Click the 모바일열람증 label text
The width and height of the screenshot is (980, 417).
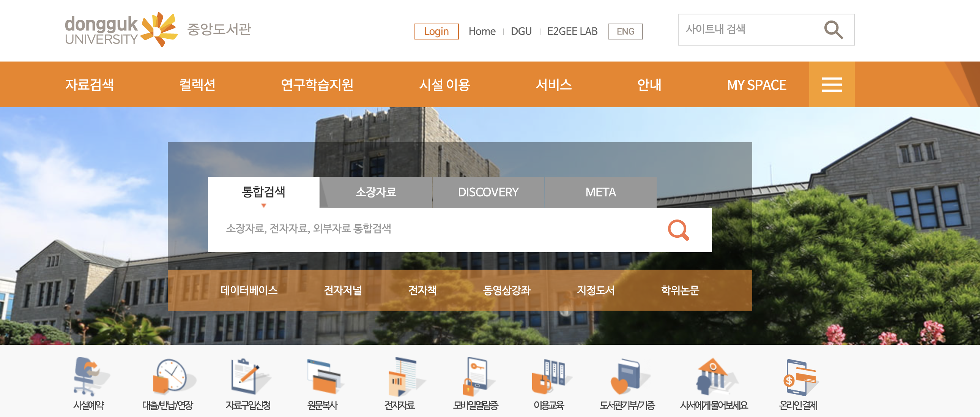click(476, 405)
